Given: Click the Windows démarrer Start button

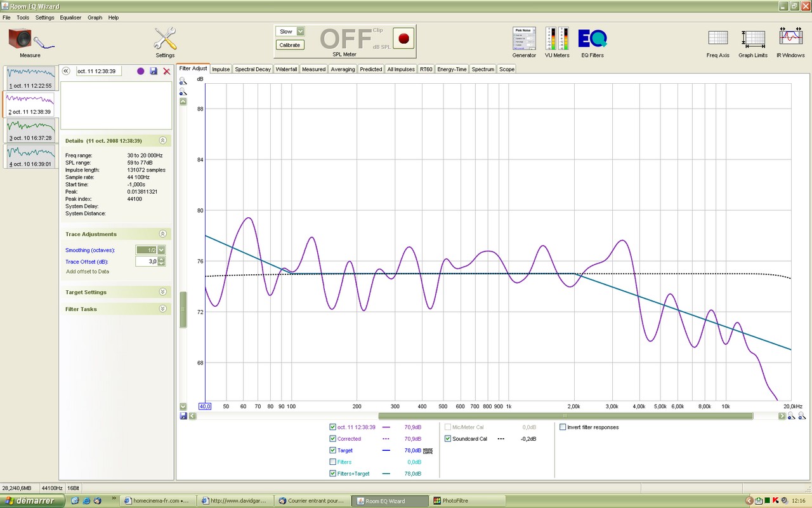Looking at the screenshot, I should point(32,500).
